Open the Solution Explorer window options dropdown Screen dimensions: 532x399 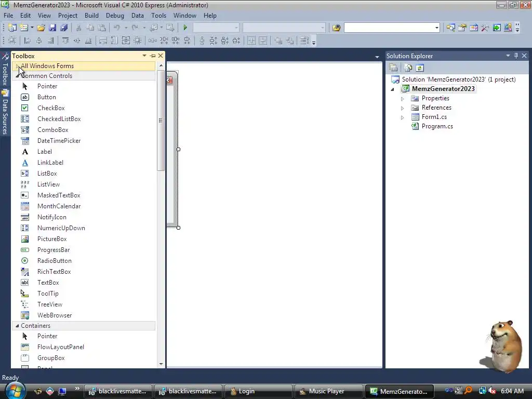(x=508, y=56)
